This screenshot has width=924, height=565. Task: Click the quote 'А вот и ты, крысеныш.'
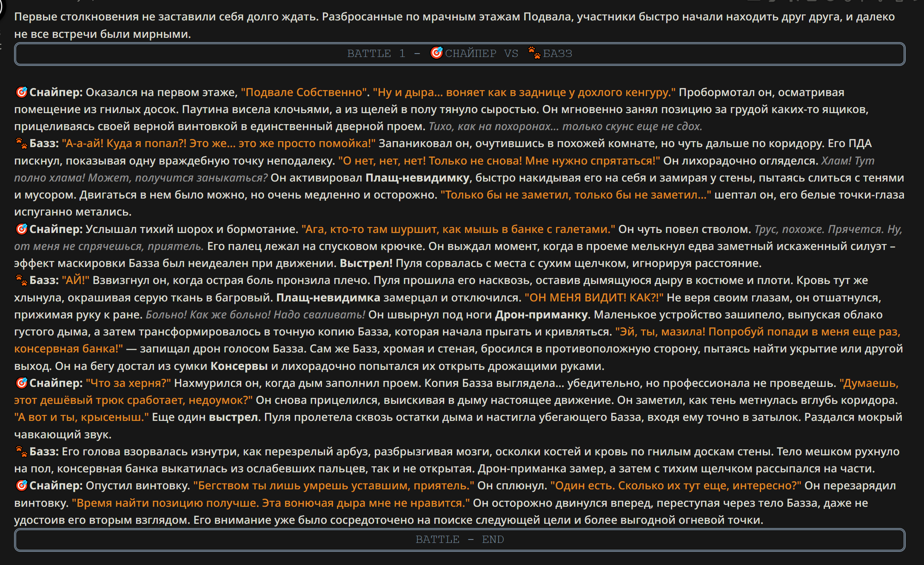[82, 417]
